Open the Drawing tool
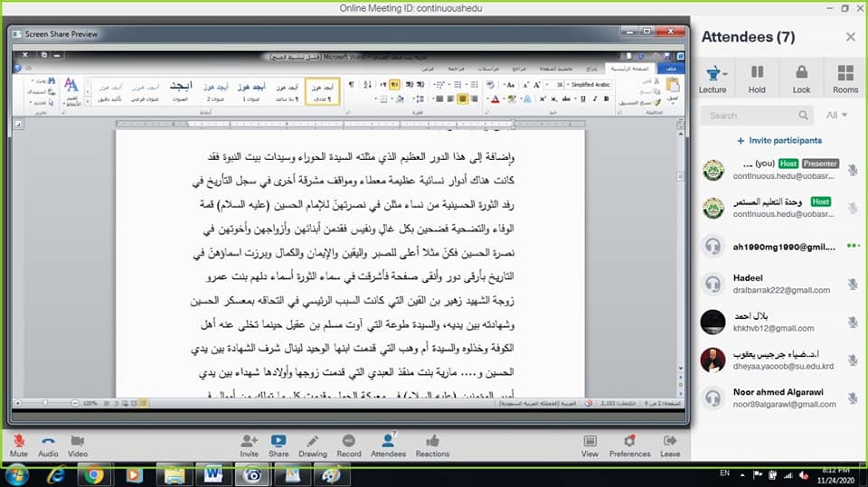 (x=313, y=440)
